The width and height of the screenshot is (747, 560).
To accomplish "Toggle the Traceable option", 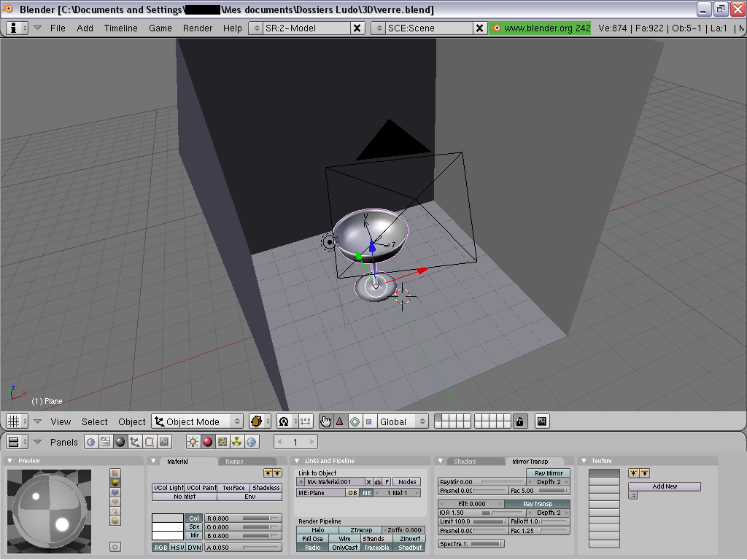I will [x=376, y=548].
